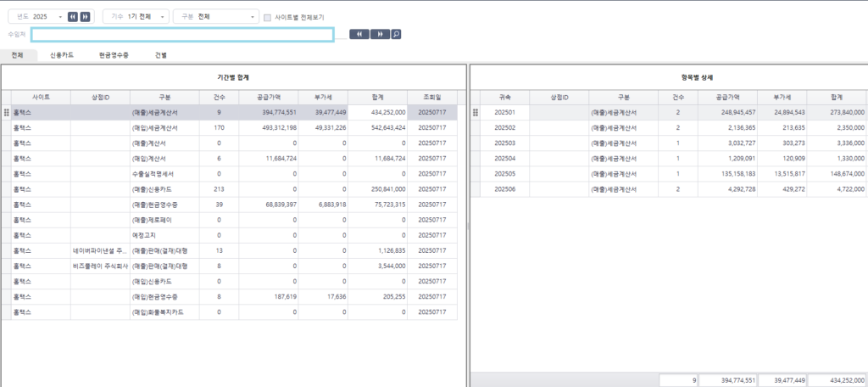This screenshot has height=387, width=868.
Task: Select the 전체 tab
Action: click(18, 55)
